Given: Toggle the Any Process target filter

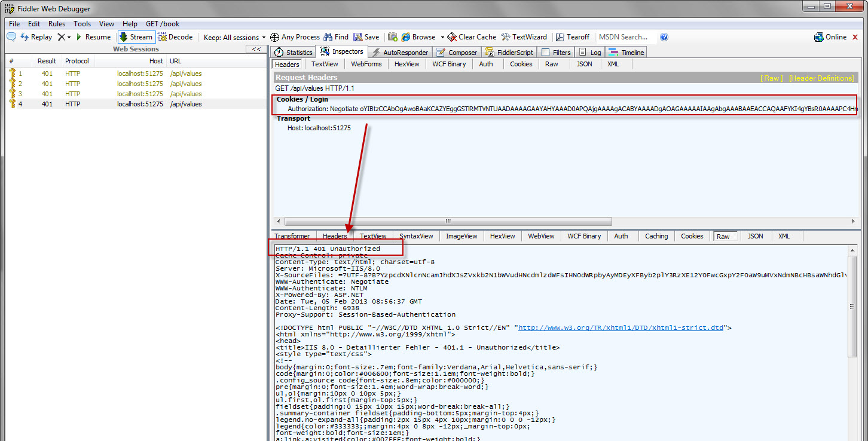Looking at the screenshot, I should coord(295,37).
